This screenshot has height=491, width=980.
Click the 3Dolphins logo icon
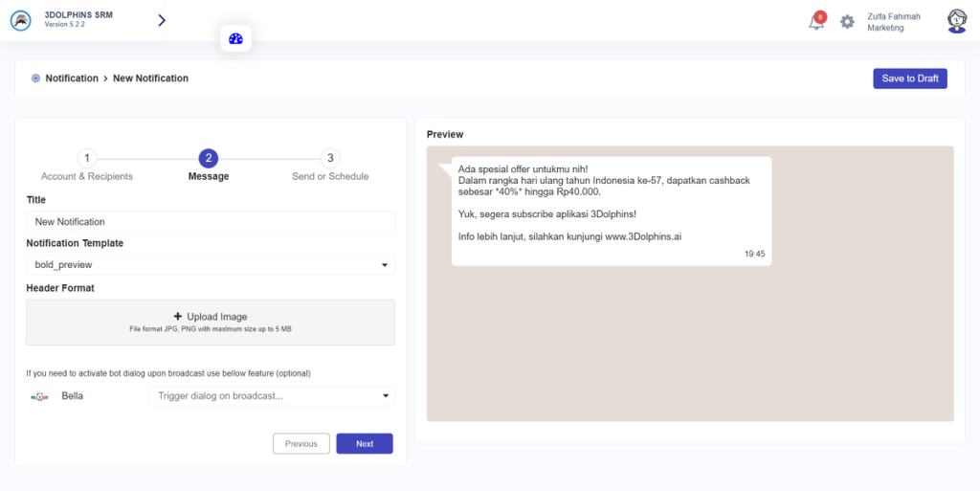click(x=20, y=20)
